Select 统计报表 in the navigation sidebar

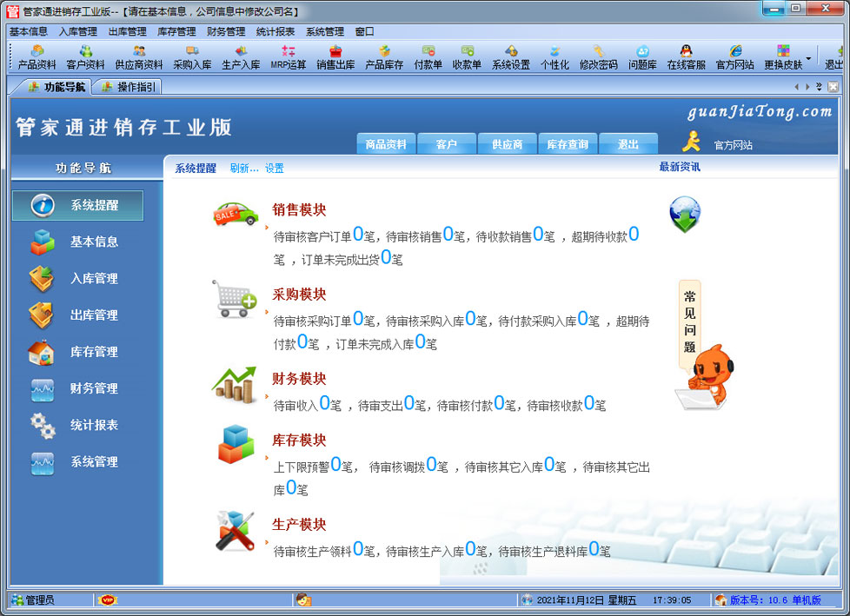[x=94, y=426]
